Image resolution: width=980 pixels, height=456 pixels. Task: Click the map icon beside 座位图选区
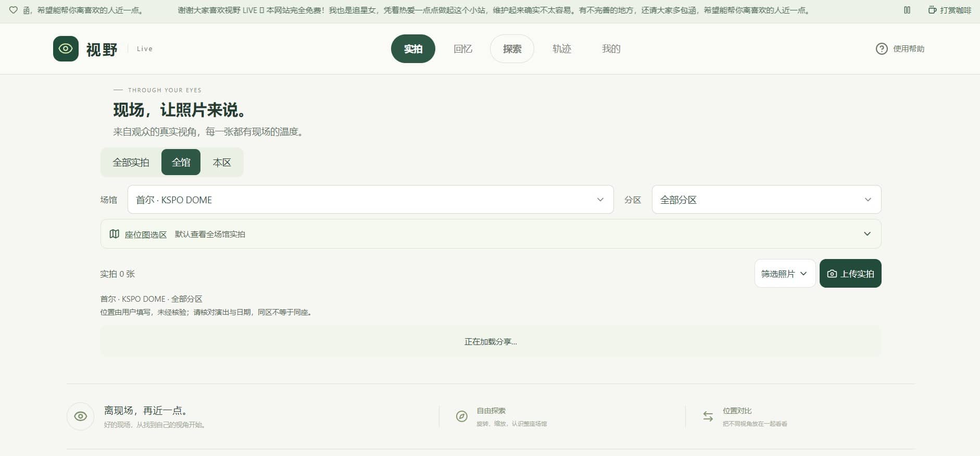click(115, 234)
